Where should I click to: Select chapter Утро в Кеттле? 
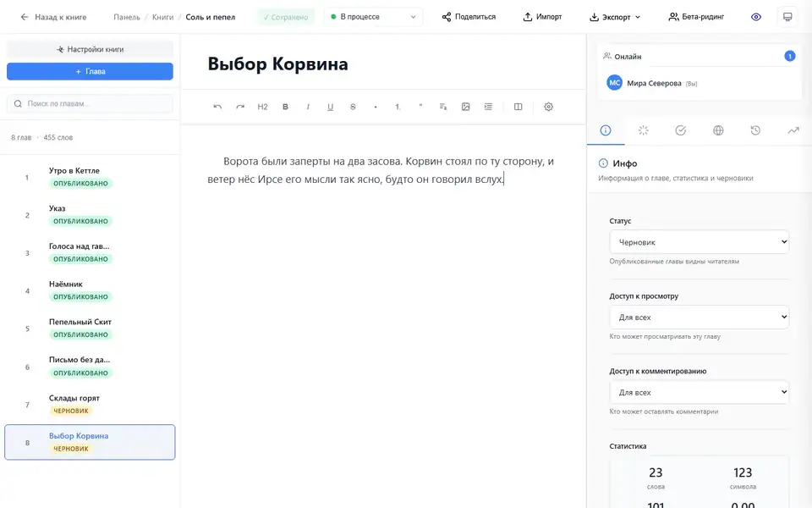[x=91, y=177]
